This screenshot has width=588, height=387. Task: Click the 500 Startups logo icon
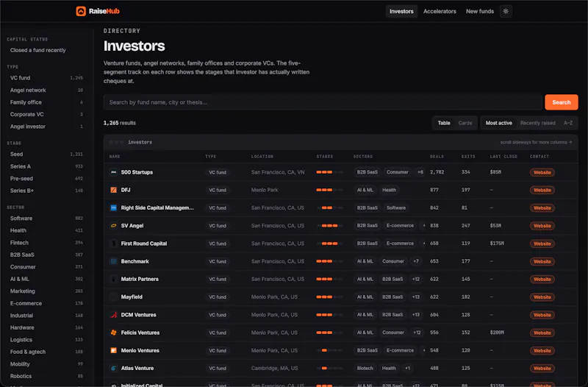[x=113, y=172]
